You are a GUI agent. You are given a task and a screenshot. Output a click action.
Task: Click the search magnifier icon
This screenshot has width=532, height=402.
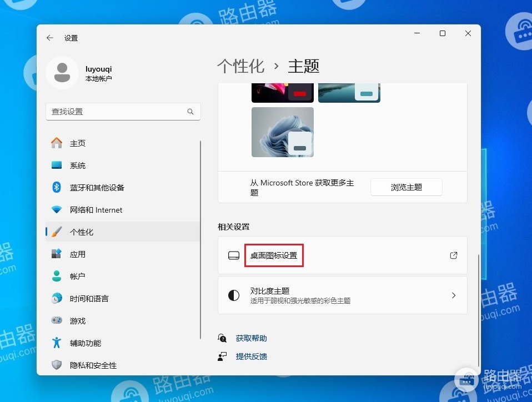tap(190, 112)
